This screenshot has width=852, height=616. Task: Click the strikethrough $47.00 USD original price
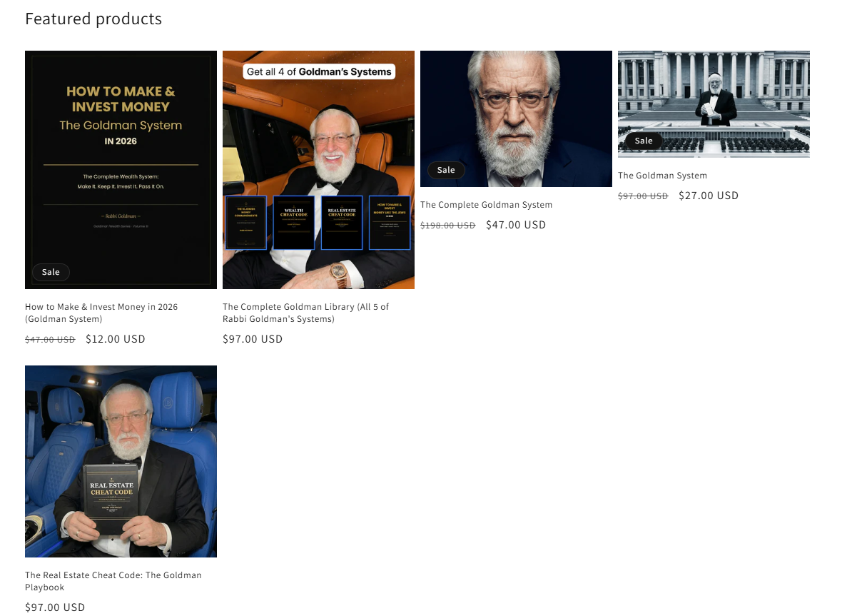(50, 339)
